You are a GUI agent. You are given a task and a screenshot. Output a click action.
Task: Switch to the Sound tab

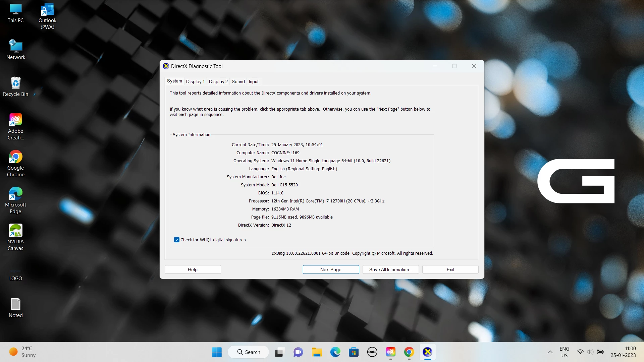[238, 81]
